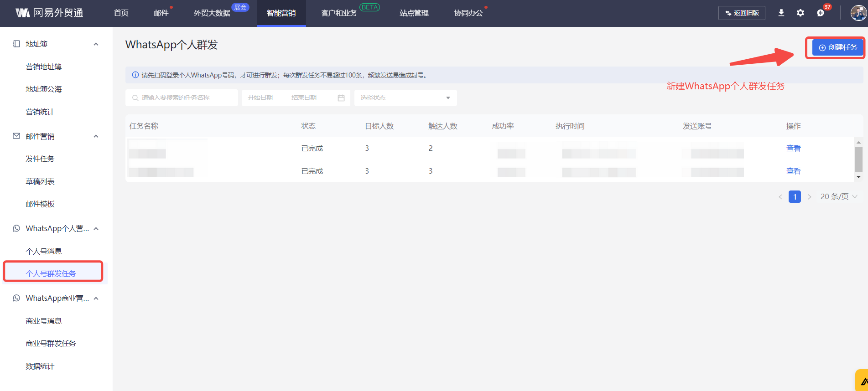Open 营销统计 in sidebar
Screen dimensions: 868x391
pyautogui.click(x=40, y=112)
